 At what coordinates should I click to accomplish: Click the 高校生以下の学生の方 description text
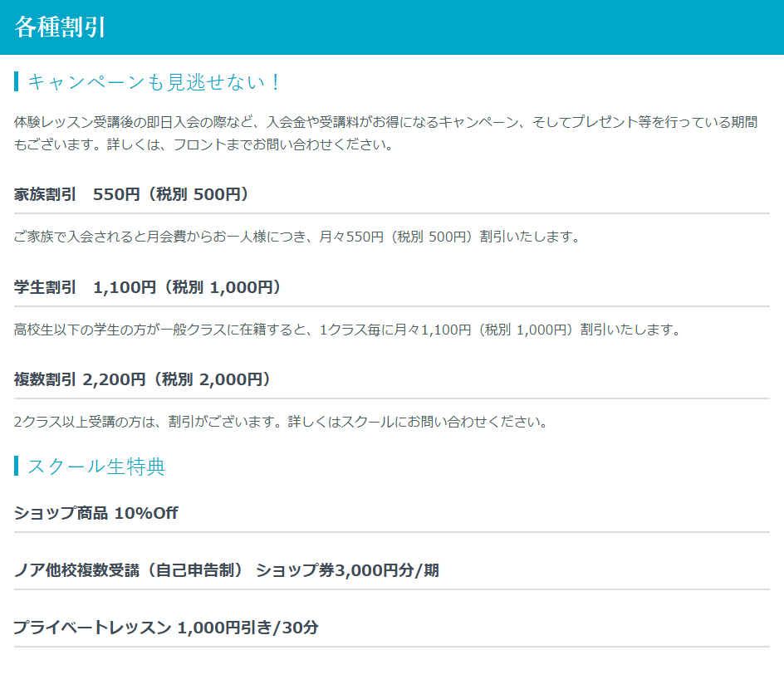tap(347, 330)
